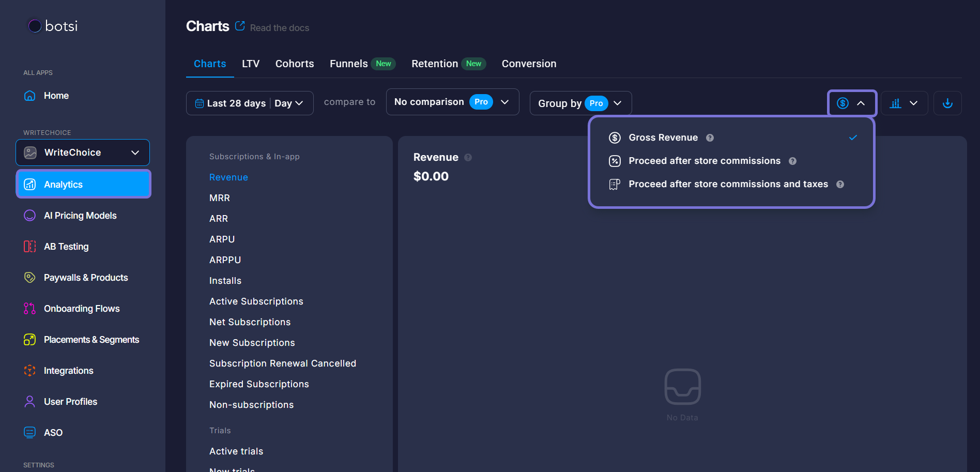Open the chart type bar-graph selector
Image resolution: width=980 pixels, height=472 pixels.
pyautogui.click(x=904, y=103)
